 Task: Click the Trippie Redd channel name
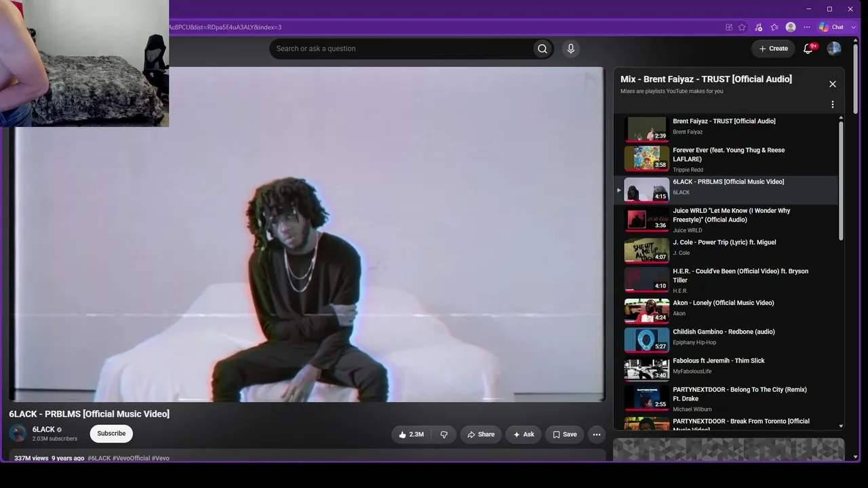[688, 170]
